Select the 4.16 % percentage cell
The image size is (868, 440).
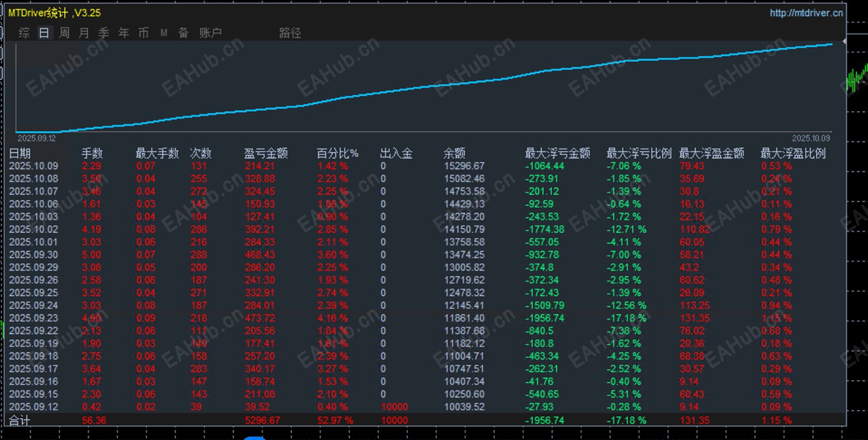(x=333, y=318)
